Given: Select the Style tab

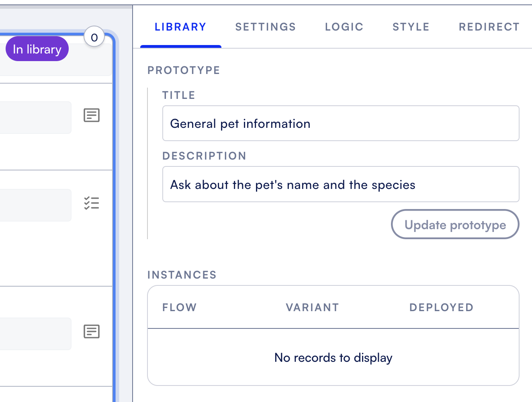Looking at the screenshot, I should [x=411, y=27].
